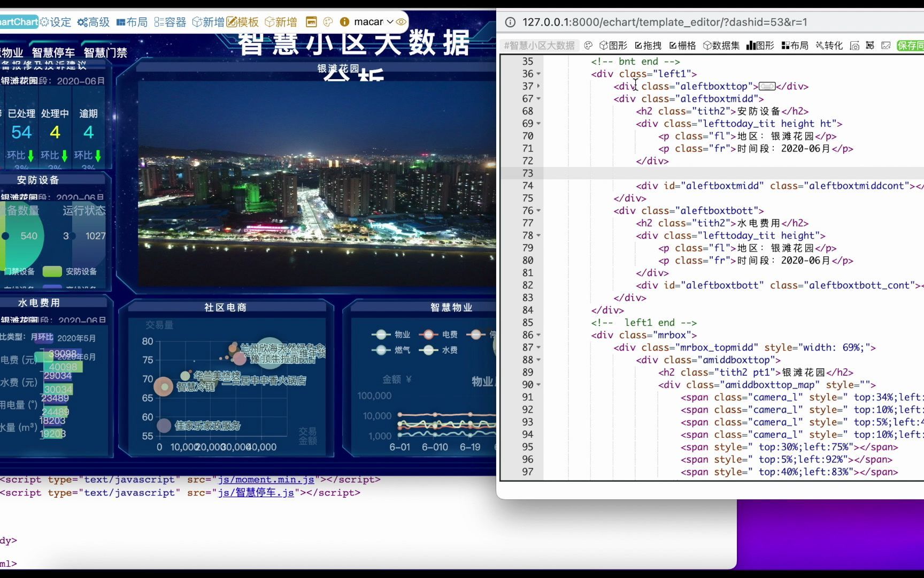
Task: Switch to 智慧门禁 dashboard tab
Action: (105, 52)
